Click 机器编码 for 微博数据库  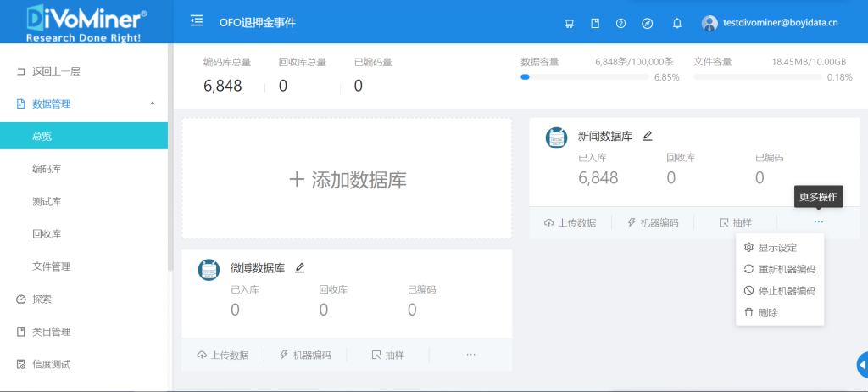click(305, 355)
